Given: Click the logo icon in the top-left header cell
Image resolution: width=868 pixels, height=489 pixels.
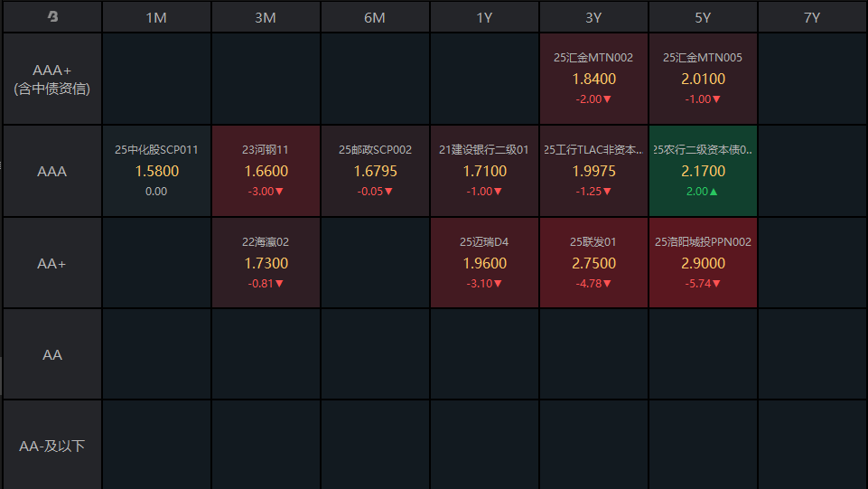Looking at the screenshot, I should point(52,16).
